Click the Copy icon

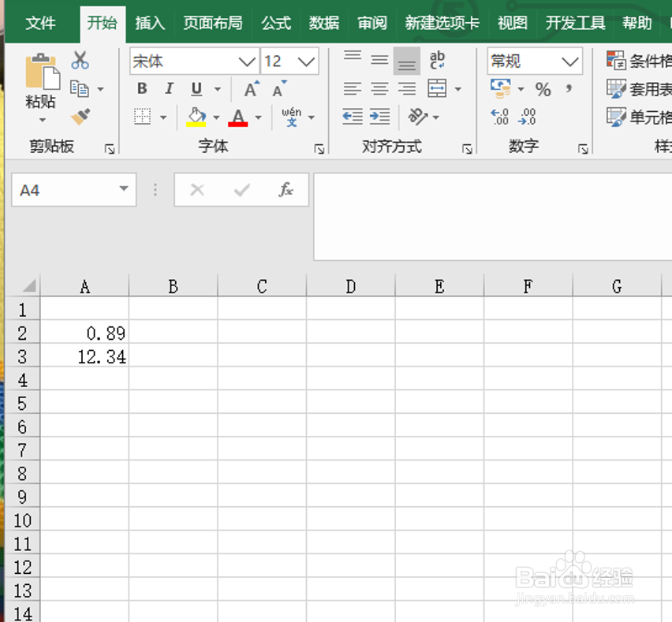click(x=80, y=88)
